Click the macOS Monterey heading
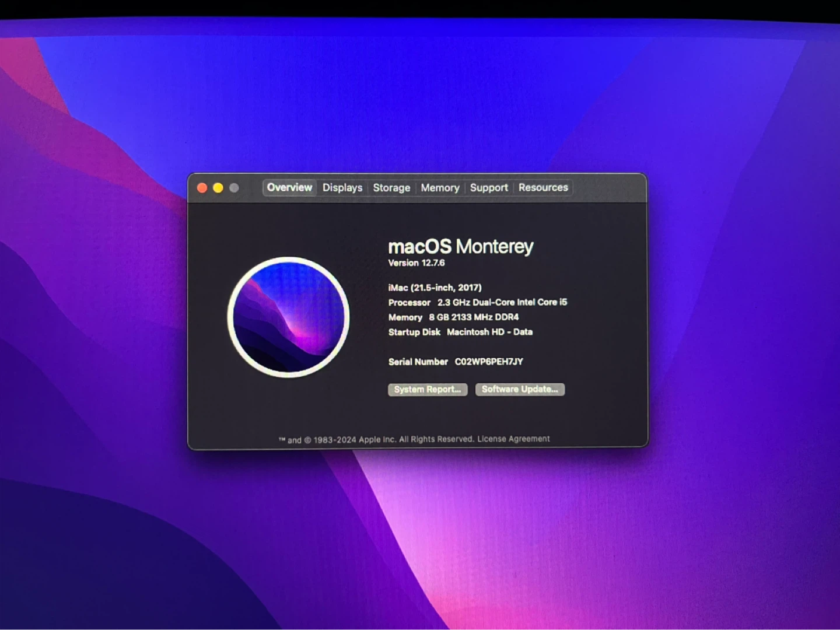This screenshot has width=840, height=630. coord(461,246)
